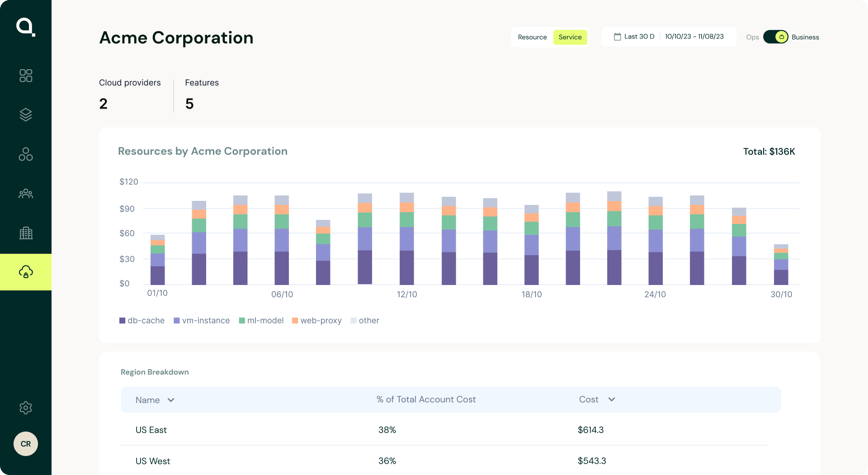Screen dimensions: 868x475
Task: Click the Cloud providers count 2
Action: click(104, 104)
